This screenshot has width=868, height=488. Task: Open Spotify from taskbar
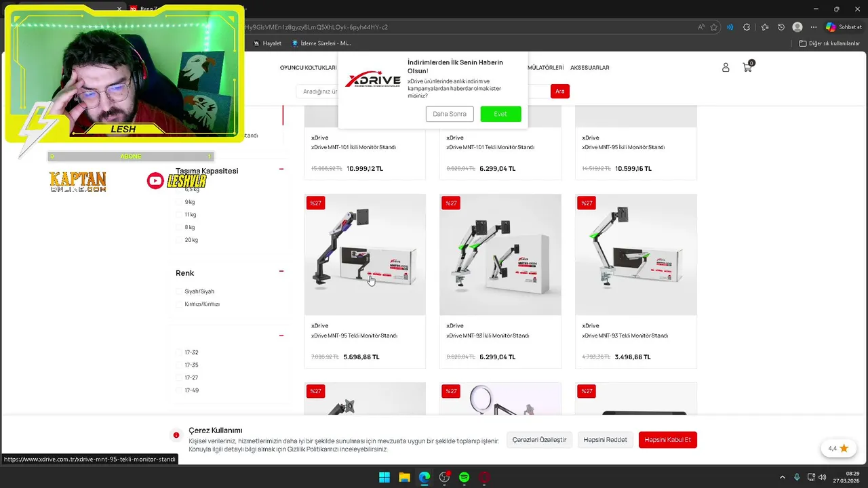(465, 477)
